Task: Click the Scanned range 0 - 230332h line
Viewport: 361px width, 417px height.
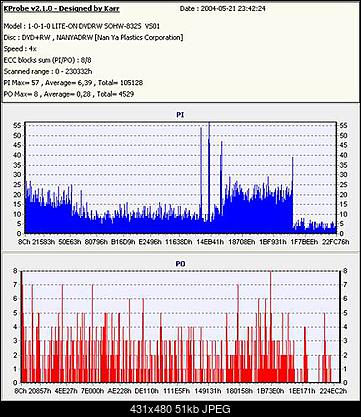Action: coord(48,71)
